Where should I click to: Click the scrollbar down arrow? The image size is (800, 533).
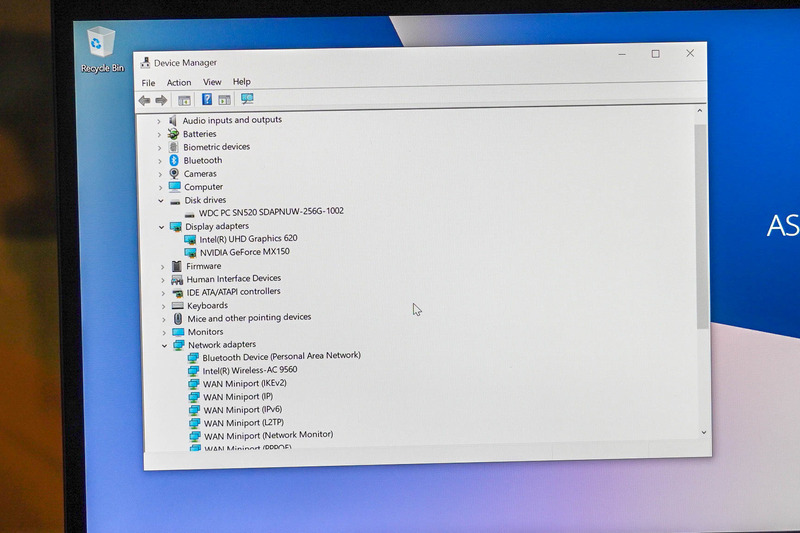pyautogui.click(x=704, y=433)
